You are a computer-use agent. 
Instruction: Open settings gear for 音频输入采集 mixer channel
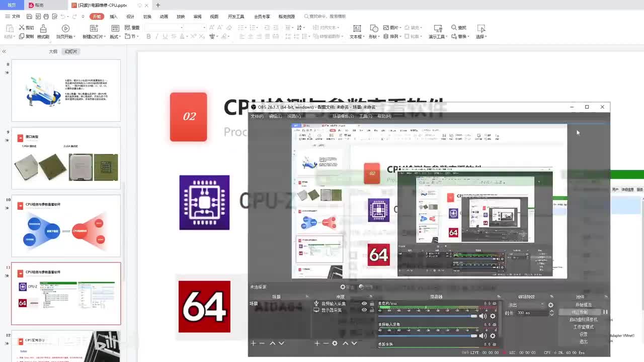493,336
